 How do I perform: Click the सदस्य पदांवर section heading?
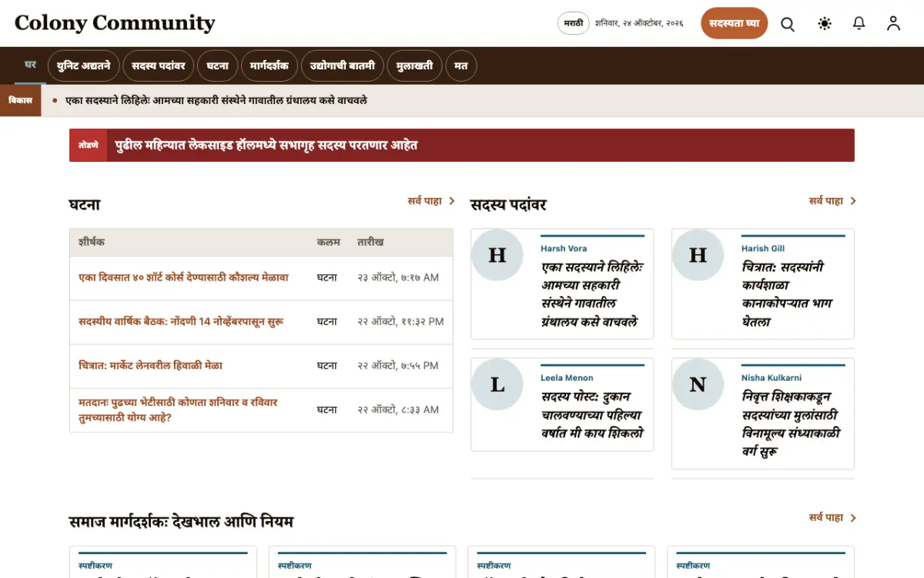click(x=508, y=205)
